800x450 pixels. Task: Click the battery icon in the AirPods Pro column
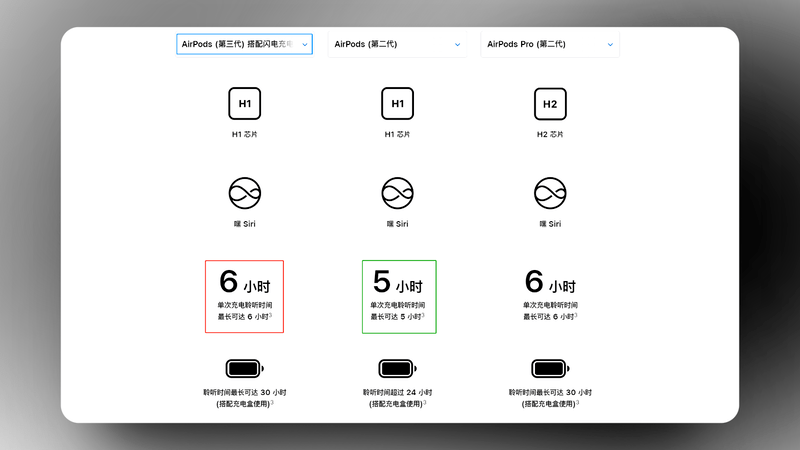click(x=550, y=367)
